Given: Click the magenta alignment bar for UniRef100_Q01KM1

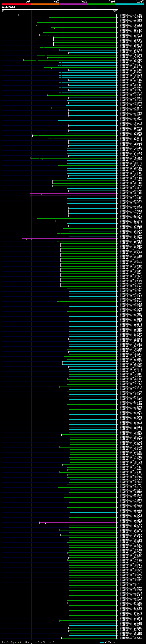Looking at the screenshot, I should [x=73, y=193].
